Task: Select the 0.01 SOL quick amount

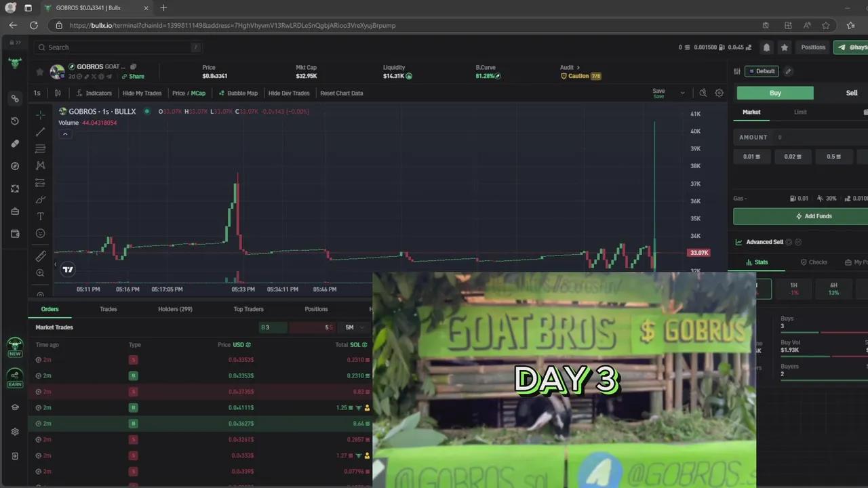Action: point(751,157)
